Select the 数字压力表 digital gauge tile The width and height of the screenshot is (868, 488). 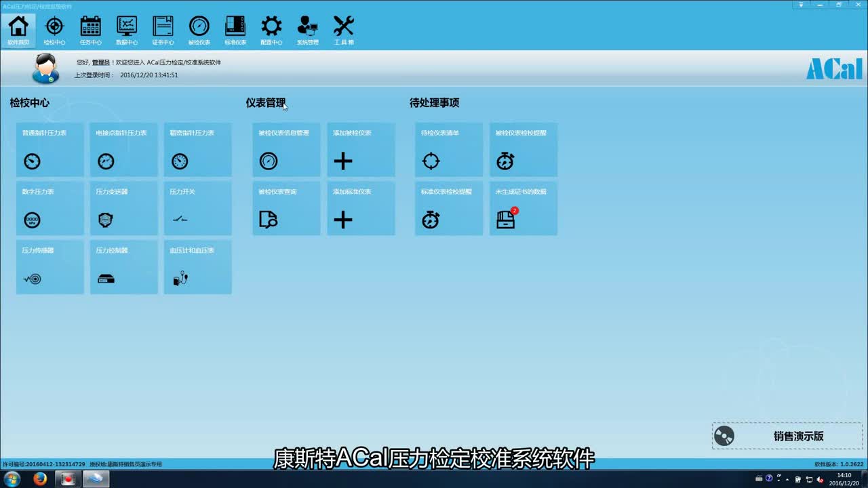click(x=50, y=208)
